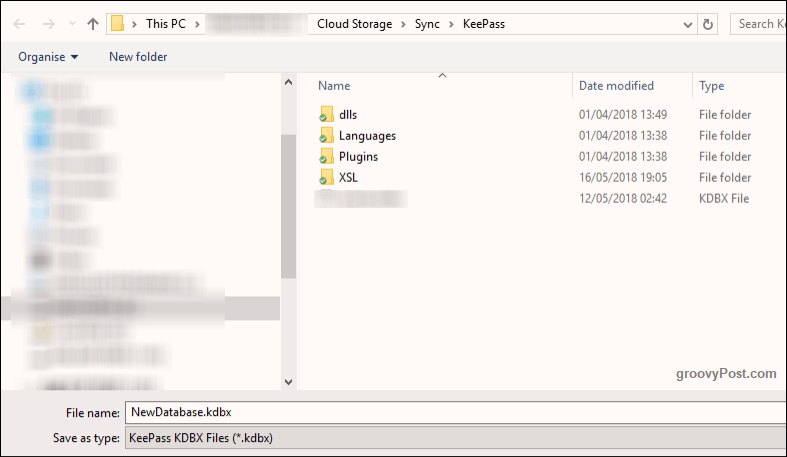This screenshot has width=787, height=457.
Task: Sort files by Name column
Action: (x=334, y=86)
